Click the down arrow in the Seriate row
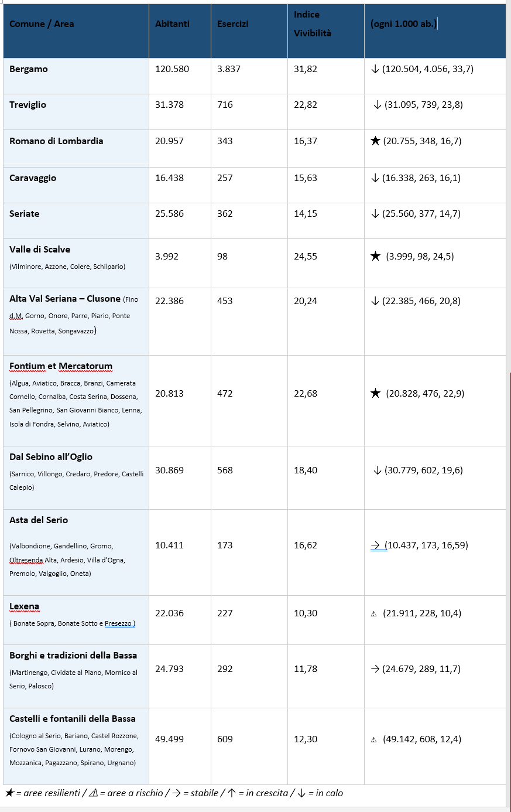511x812 pixels. coord(375,214)
